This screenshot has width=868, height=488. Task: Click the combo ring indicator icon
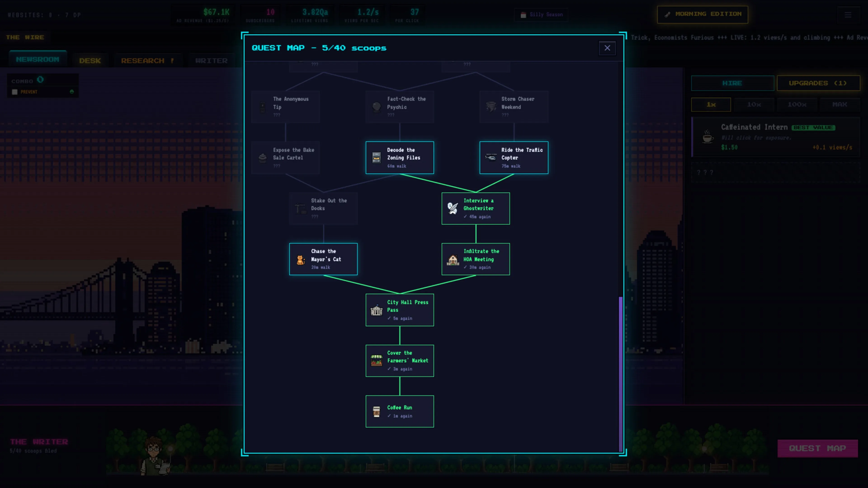pos(40,80)
